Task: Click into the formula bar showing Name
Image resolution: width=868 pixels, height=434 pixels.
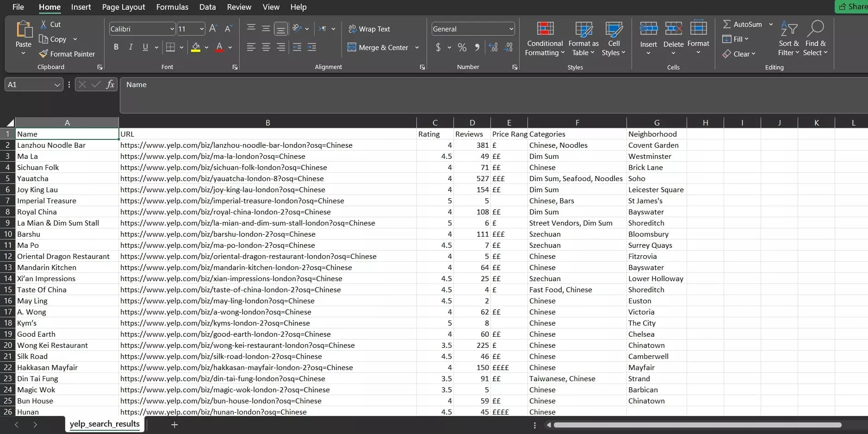Action: point(494,95)
